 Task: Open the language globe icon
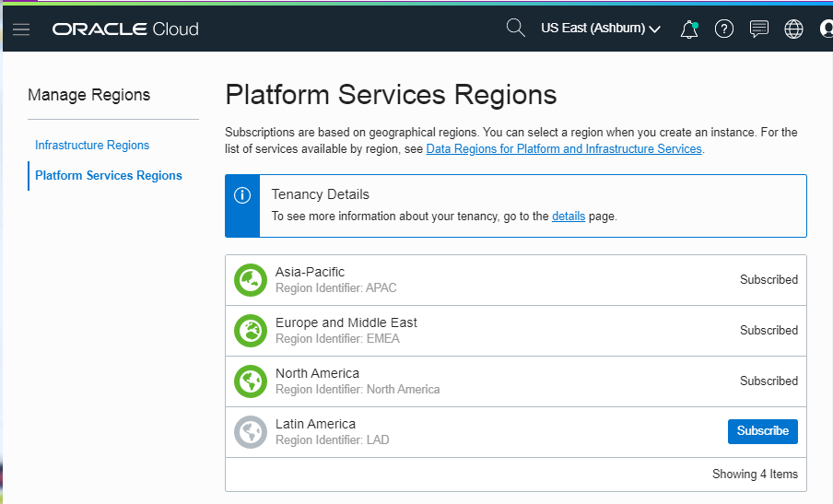tap(793, 29)
